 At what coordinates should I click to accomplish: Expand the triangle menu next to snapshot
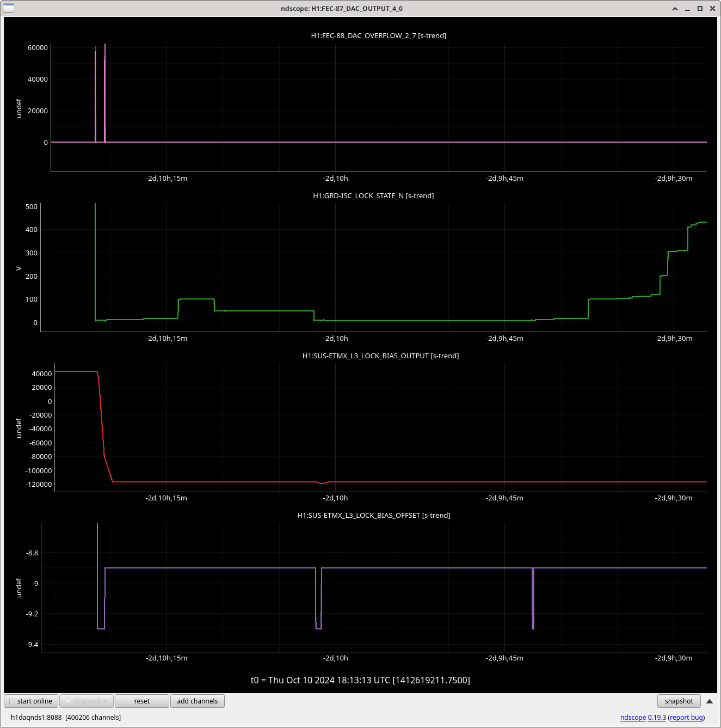[x=710, y=701]
